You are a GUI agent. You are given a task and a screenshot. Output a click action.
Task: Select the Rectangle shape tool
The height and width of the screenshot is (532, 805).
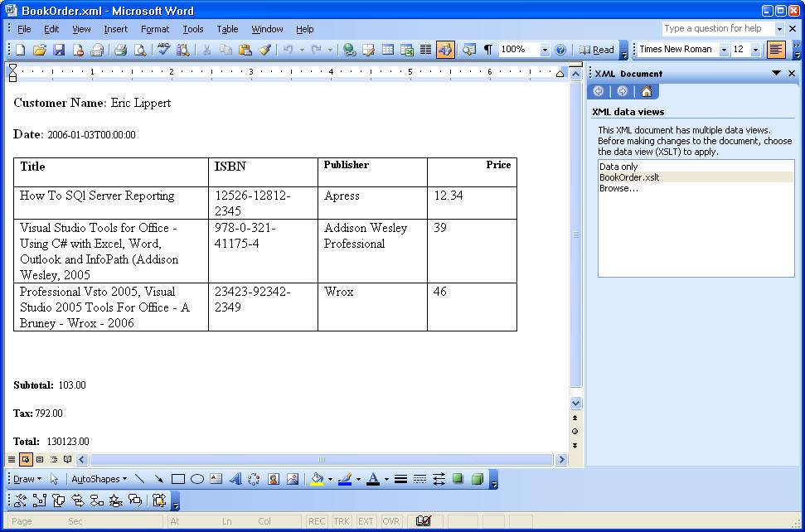[x=178, y=479]
